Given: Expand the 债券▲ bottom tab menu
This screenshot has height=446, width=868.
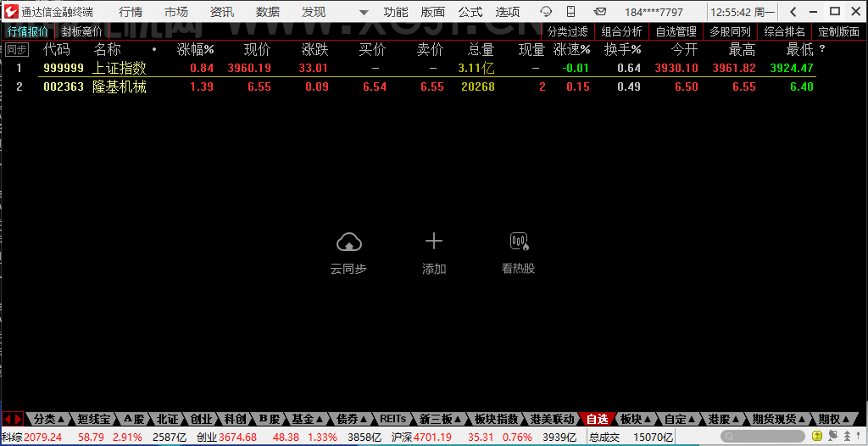Looking at the screenshot, I should click(x=353, y=419).
